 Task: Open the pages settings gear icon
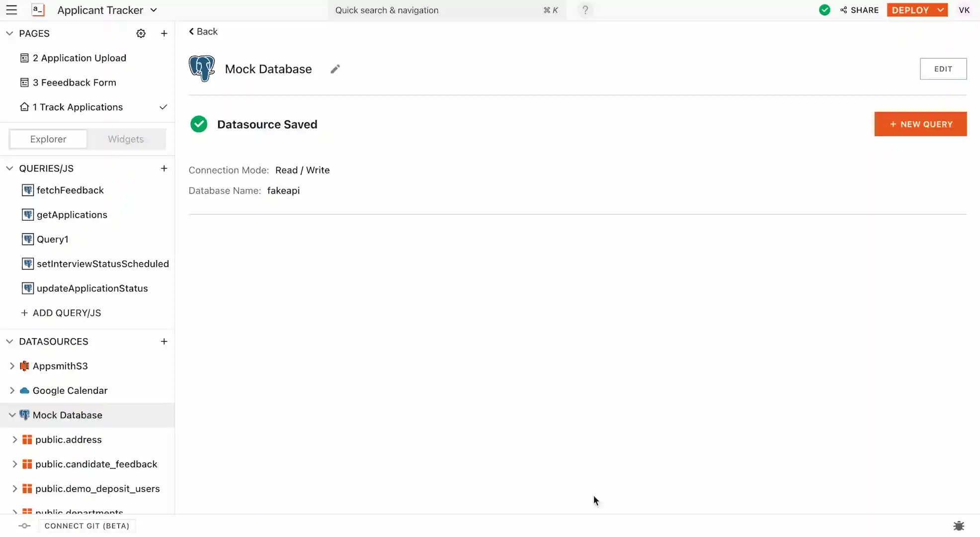(141, 33)
